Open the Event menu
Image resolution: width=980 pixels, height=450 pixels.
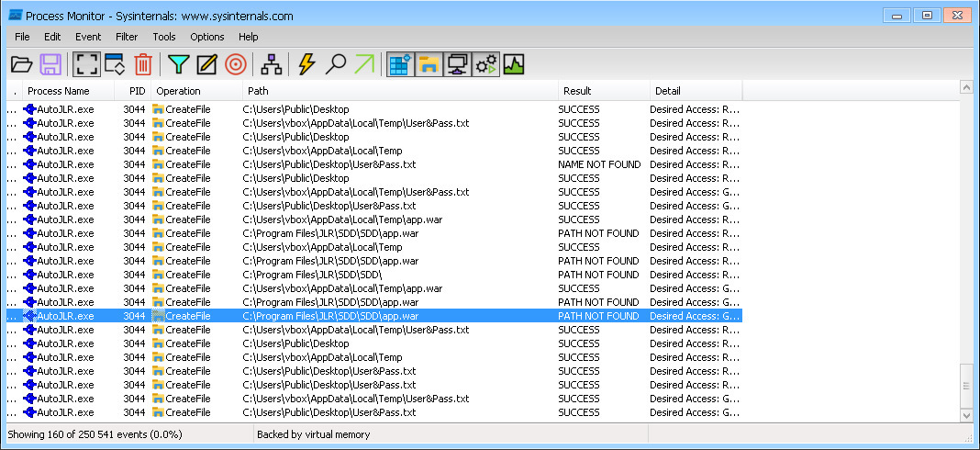pos(88,37)
